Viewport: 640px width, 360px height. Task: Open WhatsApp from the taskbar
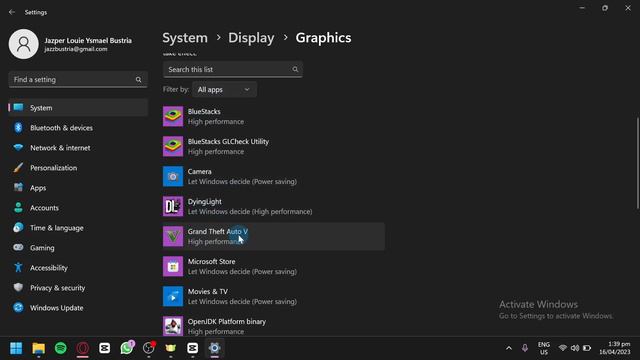point(127,348)
